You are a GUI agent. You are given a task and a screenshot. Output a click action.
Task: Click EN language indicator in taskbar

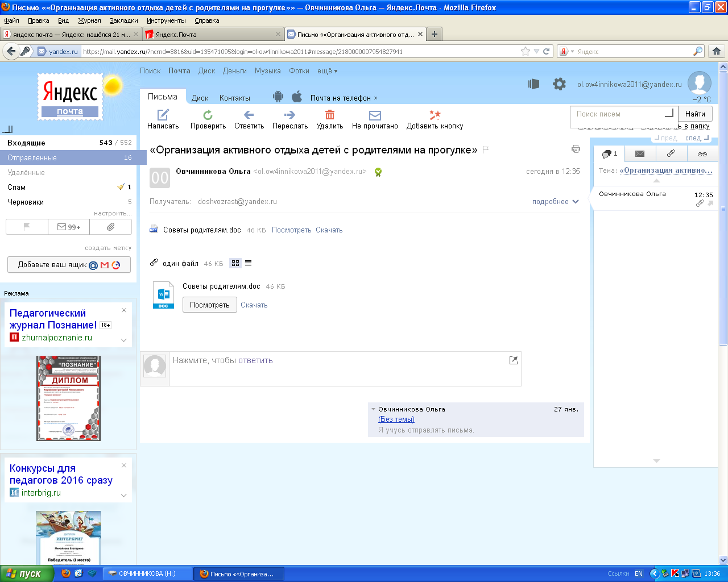coord(639,573)
